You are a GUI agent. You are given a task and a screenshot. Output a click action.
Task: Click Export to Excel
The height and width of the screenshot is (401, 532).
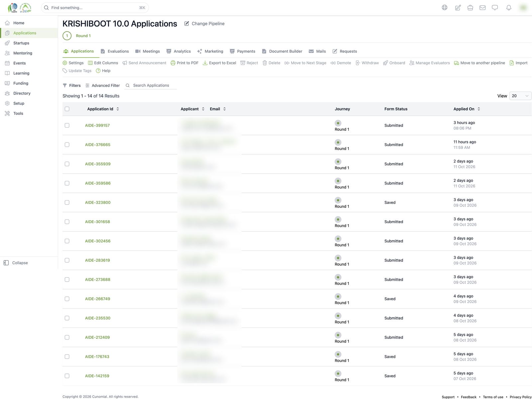[219, 63]
